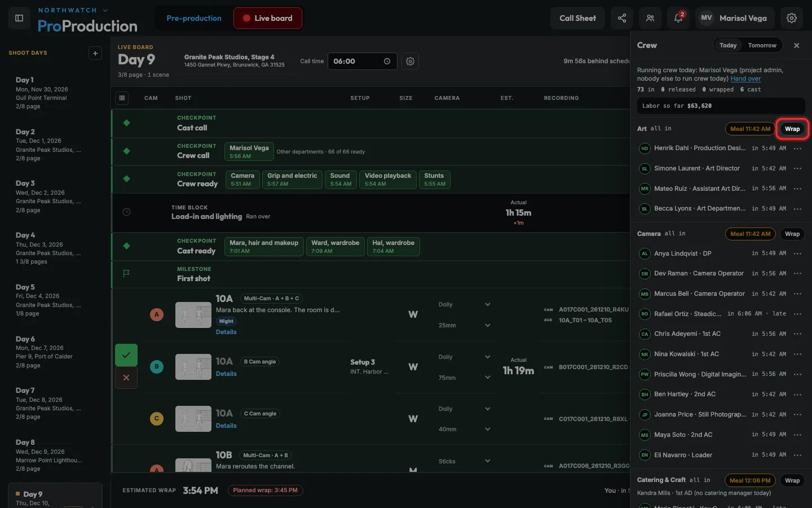Switch crew view to Today
The image size is (812, 508).
point(728,45)
